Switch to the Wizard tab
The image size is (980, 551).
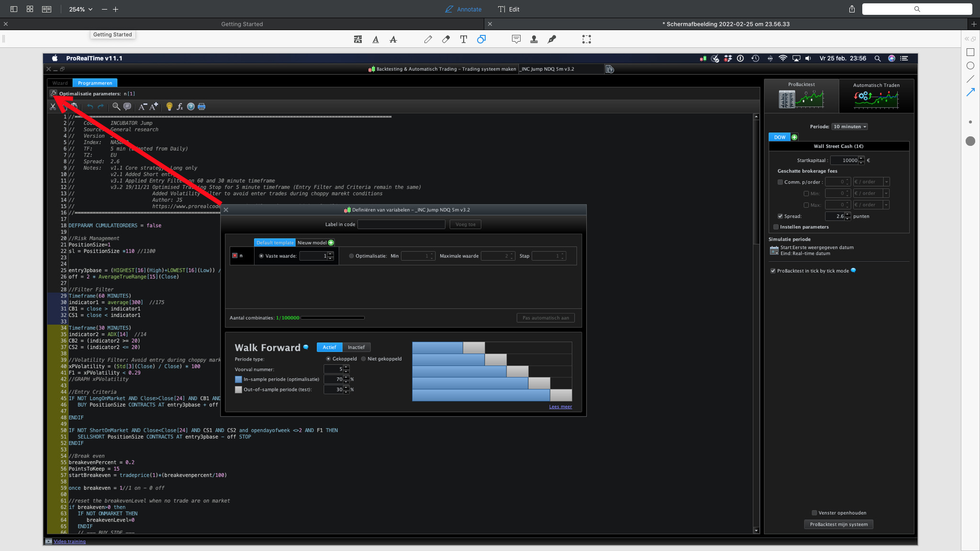[x=60, y=83]
